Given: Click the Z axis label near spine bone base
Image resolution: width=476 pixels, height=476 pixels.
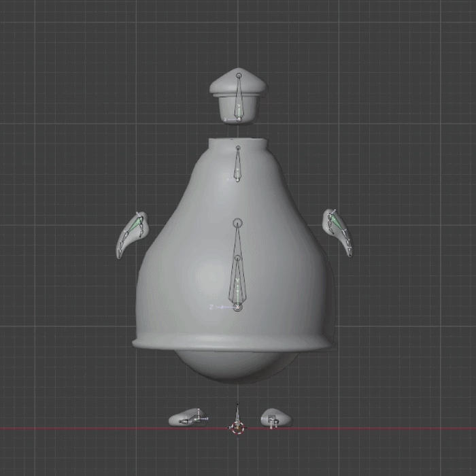Looking at the screenshot, I should click(x=211, y=307).
